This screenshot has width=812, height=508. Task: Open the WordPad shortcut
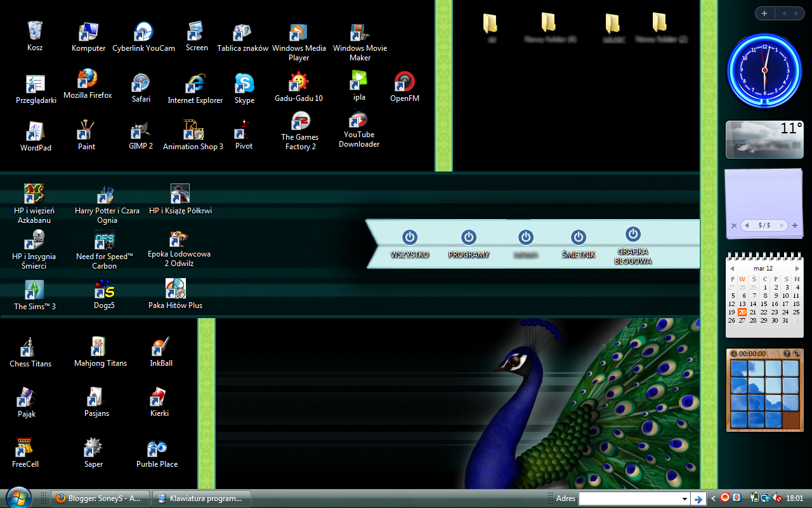tap(36, 136)
